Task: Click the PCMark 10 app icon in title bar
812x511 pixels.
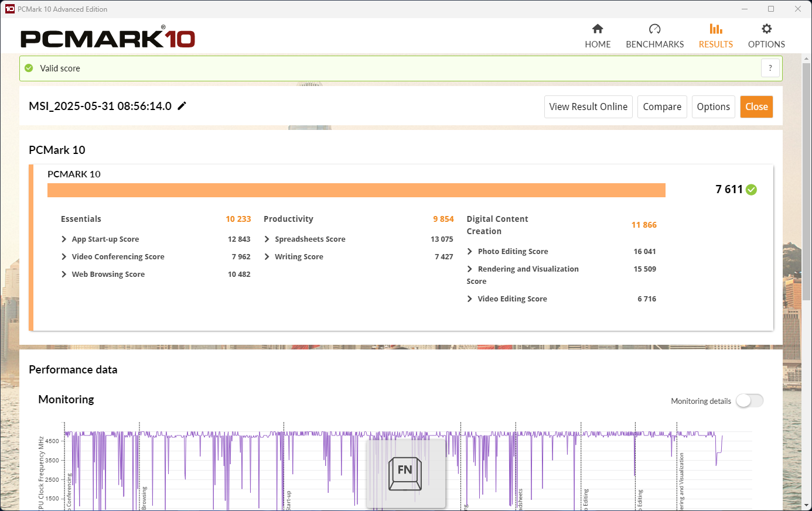Action: click(x=10, y=9)
